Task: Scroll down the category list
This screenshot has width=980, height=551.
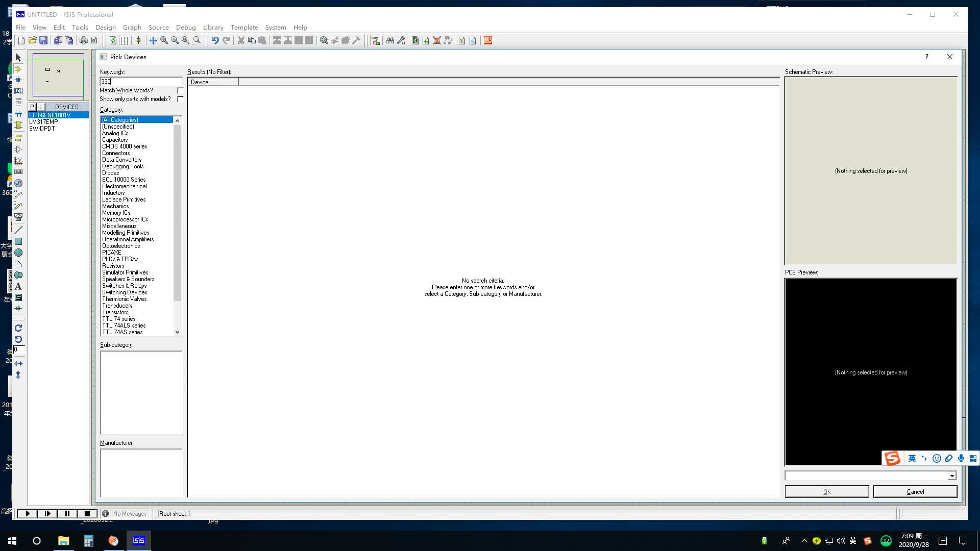Action: tap(178, 332)
